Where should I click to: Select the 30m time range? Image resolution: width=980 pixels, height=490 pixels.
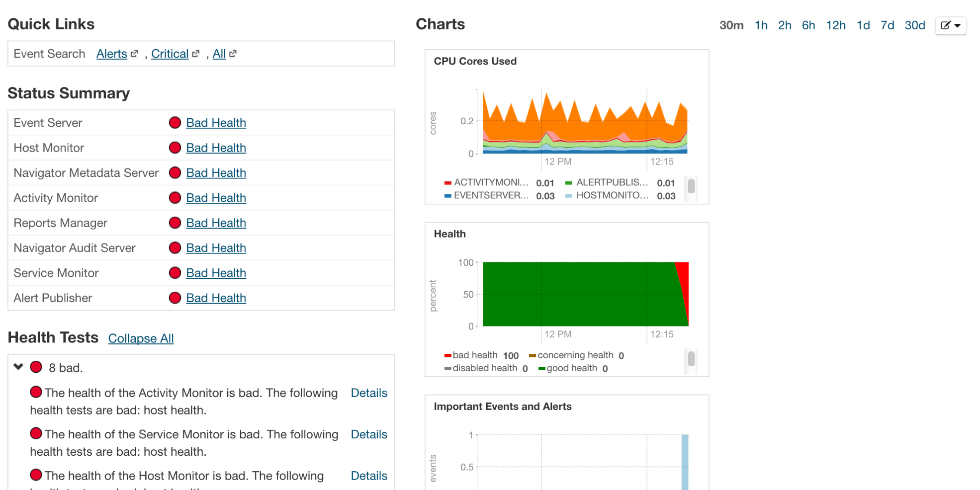click(x=731, y=25)
